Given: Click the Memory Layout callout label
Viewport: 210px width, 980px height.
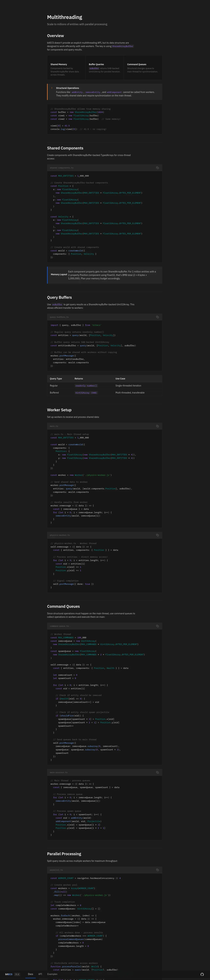Looking at the screenshot, I should pos(59,274).
